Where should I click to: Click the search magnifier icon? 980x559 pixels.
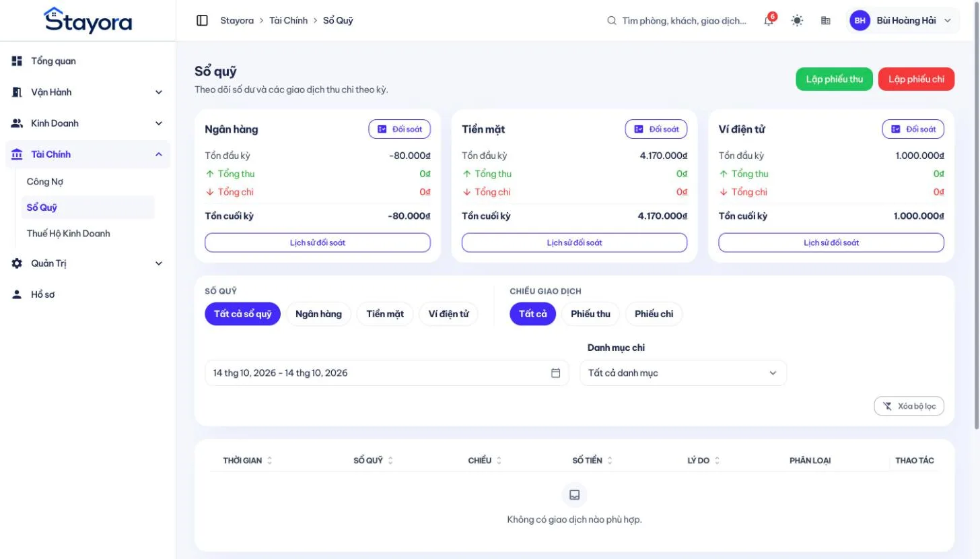611,21
